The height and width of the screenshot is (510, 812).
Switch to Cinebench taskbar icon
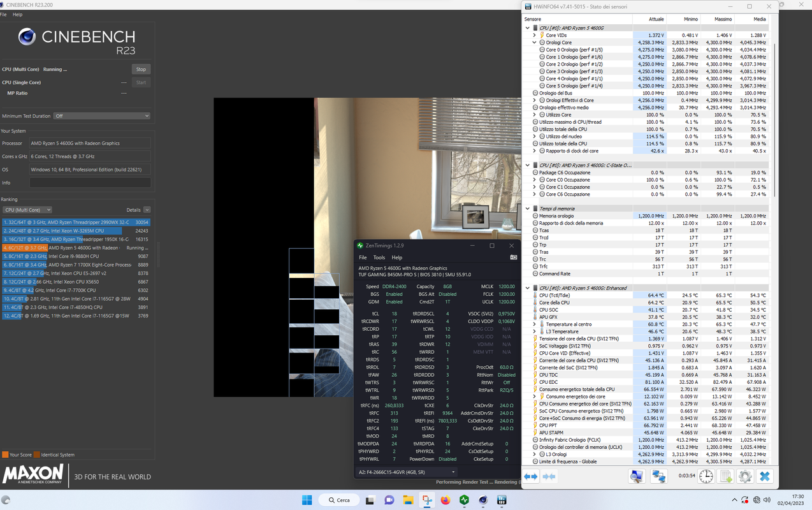[483, 500]
